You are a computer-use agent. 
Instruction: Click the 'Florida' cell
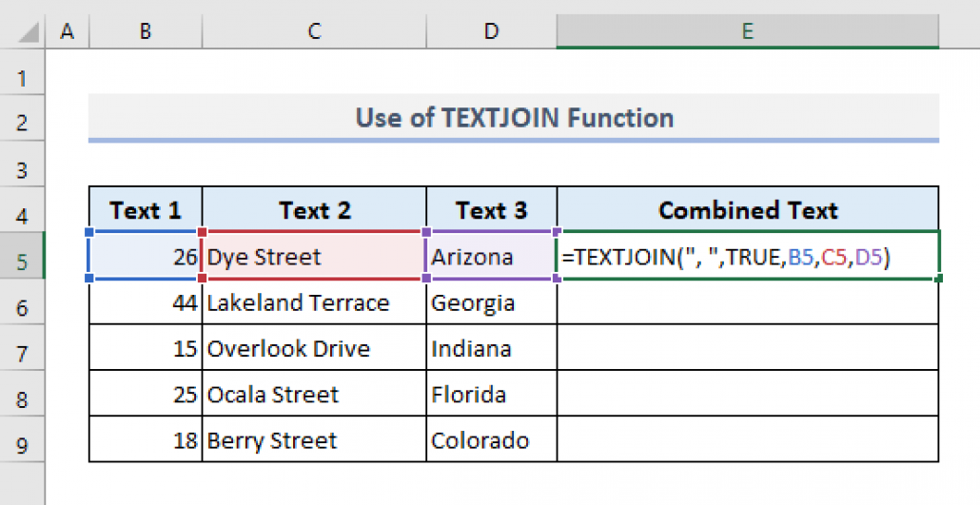point(492,394)
